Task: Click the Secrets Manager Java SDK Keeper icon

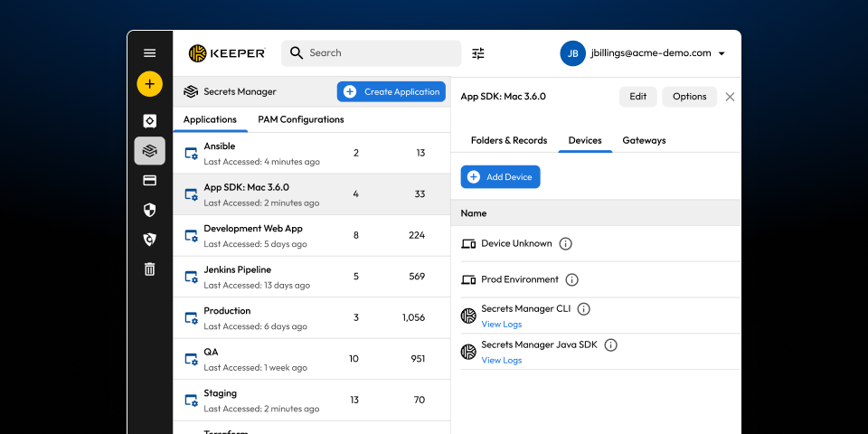Action: click(468, 352)
